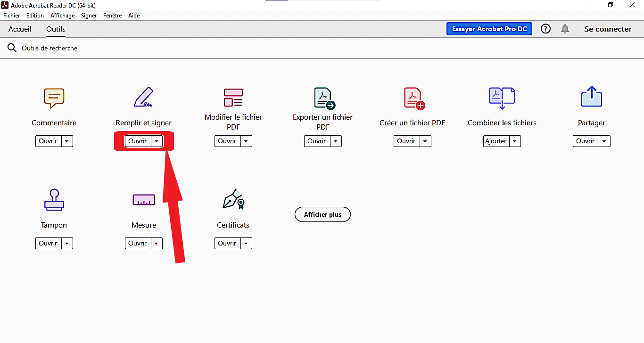
Task: Expand the Mesure dropdown arrow
Action: pyautogui.click(x=157, y=243)
